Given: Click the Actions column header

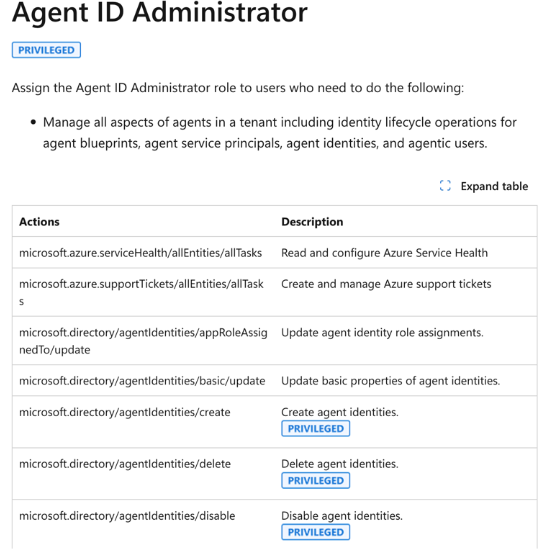Looking at the screenshot, I should tap(39, 222).
